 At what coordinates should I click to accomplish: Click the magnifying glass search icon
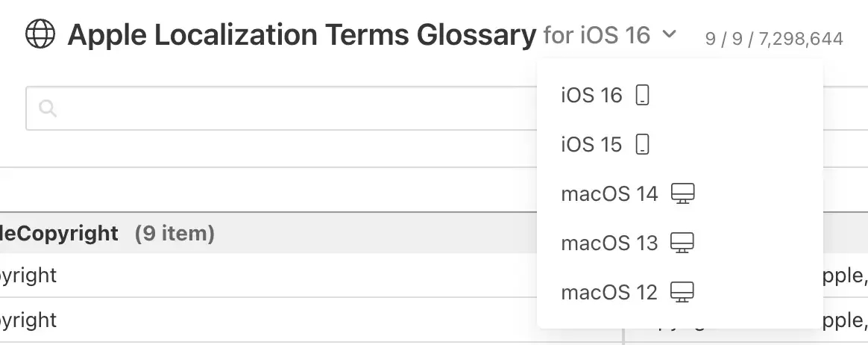[48, 109]
